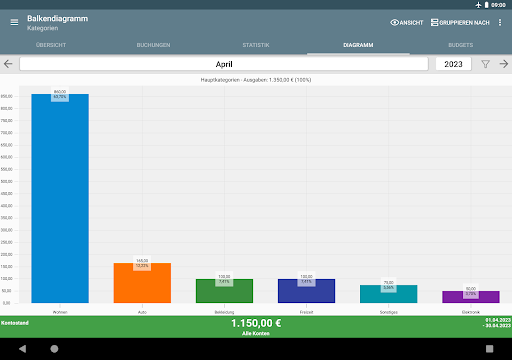Tap the Kategorien subtitle
The height and width of the screenshot is (360, 512).
43,28
